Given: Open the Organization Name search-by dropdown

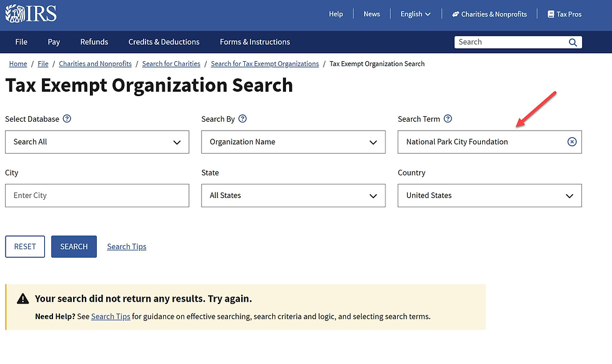Looking at the screenshot, I should (x=293, y=142).
